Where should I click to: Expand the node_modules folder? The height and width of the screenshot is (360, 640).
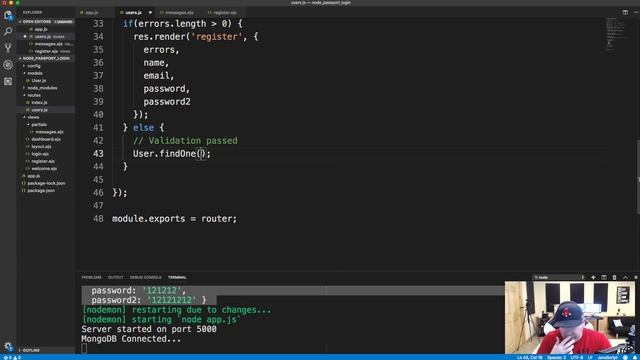tap(42, 88)
